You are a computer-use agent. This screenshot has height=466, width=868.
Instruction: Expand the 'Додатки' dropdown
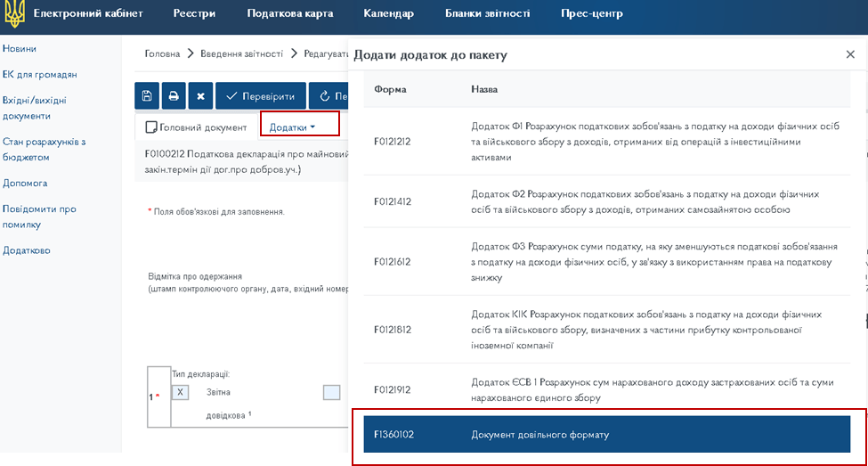(x=292, y=127)
